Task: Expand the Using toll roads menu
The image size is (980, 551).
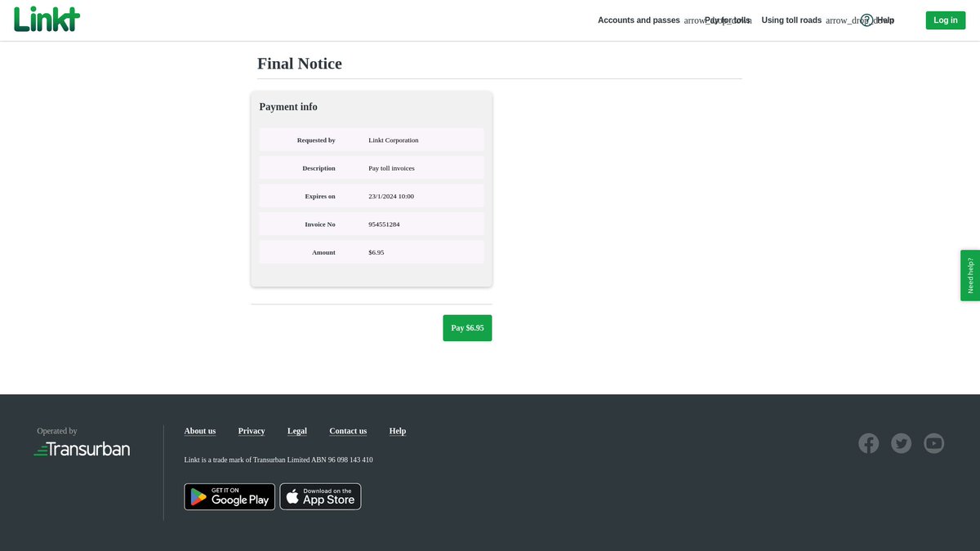Action: (791, 20)
